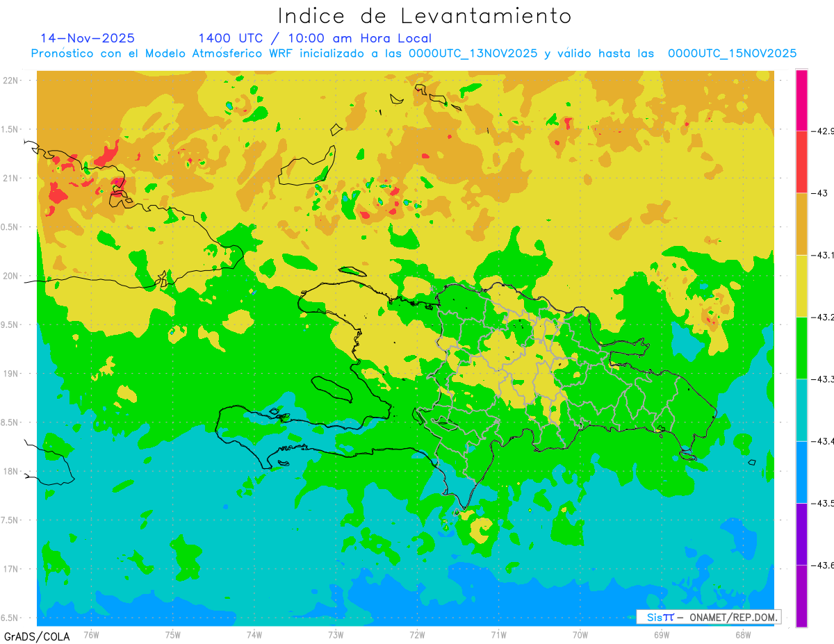
Task: Click the red legend swatch between -42.9 and -43
Action: click(x=801, y=162)
